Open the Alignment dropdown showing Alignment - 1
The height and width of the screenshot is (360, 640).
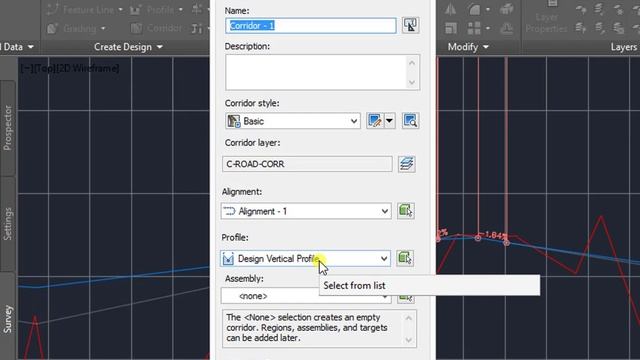[x=306, y=211]
